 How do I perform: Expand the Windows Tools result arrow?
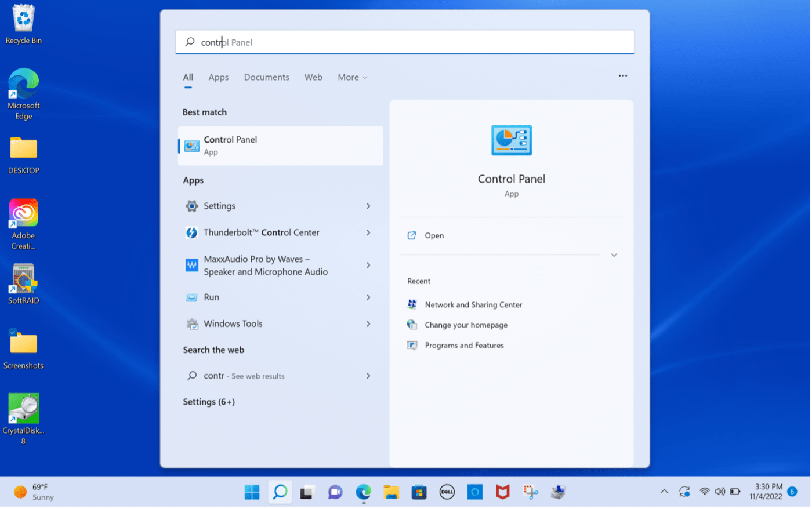(x=369, y=325)
